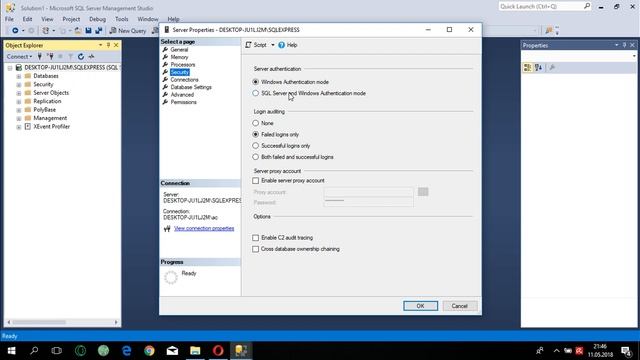The width and height of the screenshot is (640, 360).
Task: Pin the Properties panel
Action: [x=624, y=45]
